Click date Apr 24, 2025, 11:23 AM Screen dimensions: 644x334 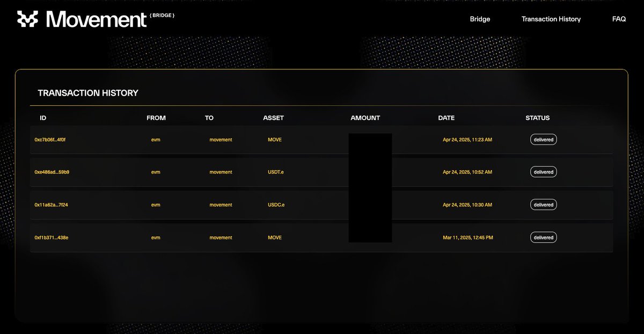pos(467,140)
